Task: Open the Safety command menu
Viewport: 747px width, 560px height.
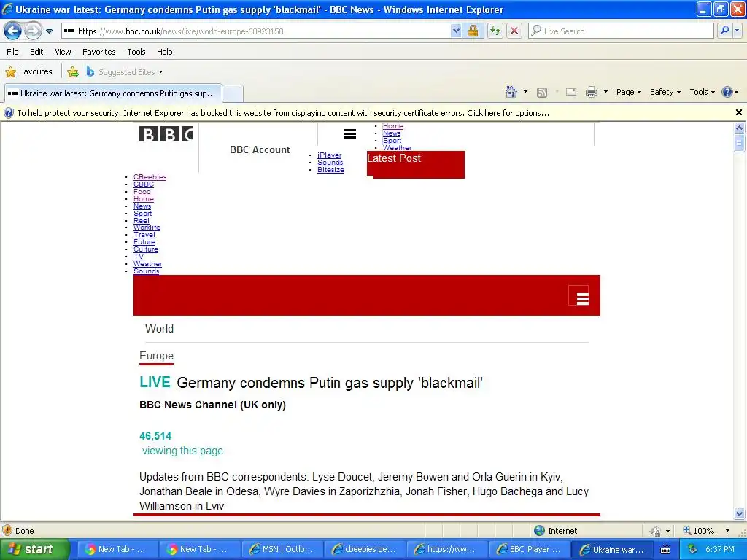Action: [665, 92]
